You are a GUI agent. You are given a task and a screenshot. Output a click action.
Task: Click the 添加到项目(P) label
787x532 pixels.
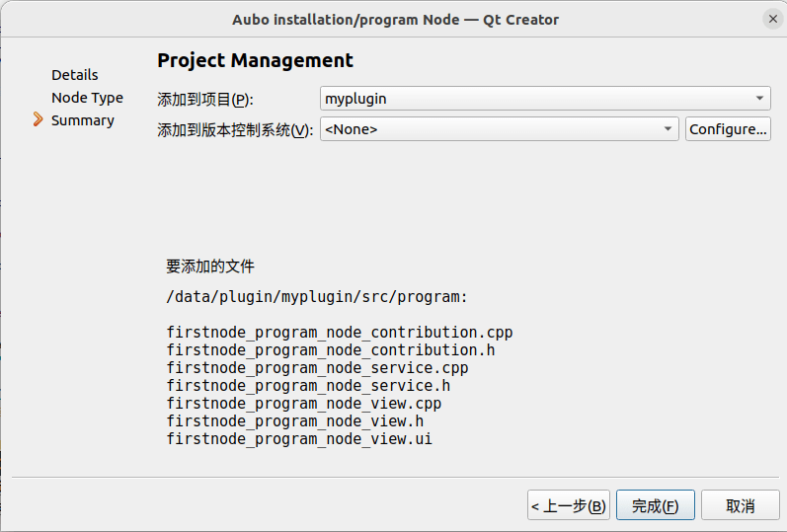coord(205,100)
